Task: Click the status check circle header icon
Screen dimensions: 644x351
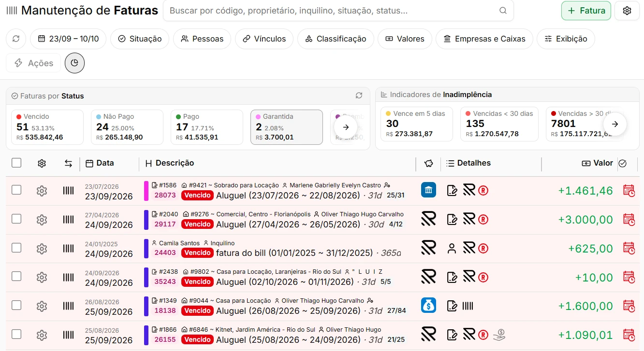Action: pyautogui.click(x=623, y=163)
